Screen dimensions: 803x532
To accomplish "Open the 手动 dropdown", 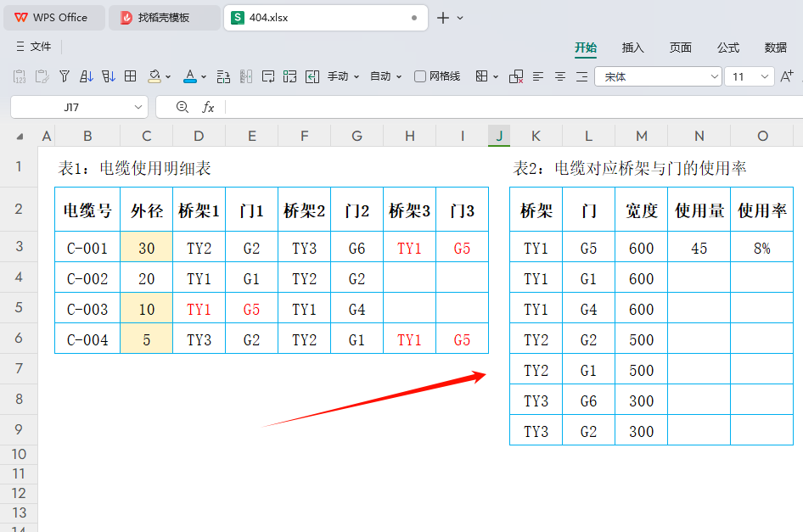I will (x=343, y=76).
